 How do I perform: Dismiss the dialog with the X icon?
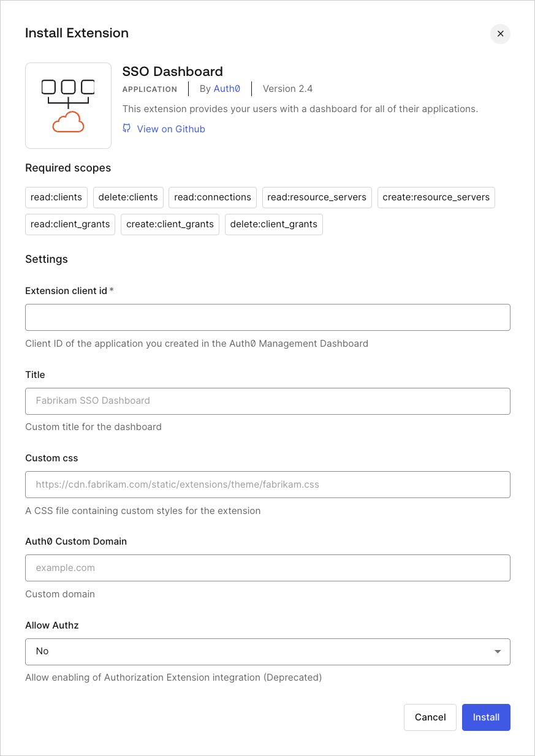[500, 34]
